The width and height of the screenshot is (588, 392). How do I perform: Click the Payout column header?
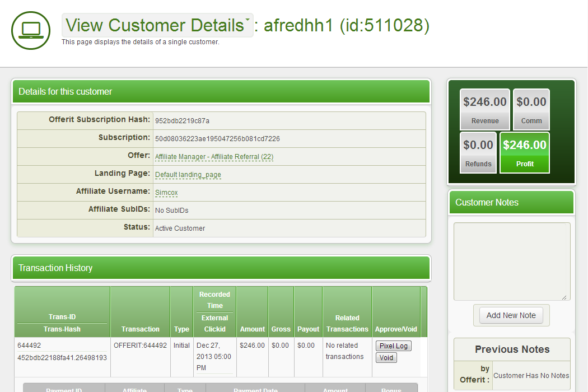coord(308,329)
